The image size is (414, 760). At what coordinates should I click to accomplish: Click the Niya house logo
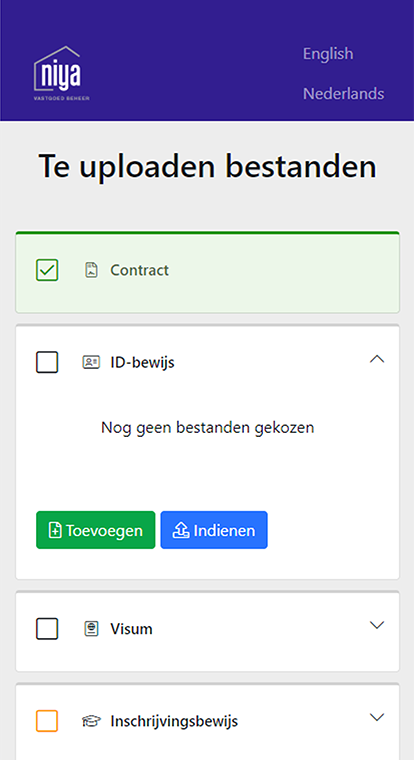pyautogui.click(x=62, y=74)
